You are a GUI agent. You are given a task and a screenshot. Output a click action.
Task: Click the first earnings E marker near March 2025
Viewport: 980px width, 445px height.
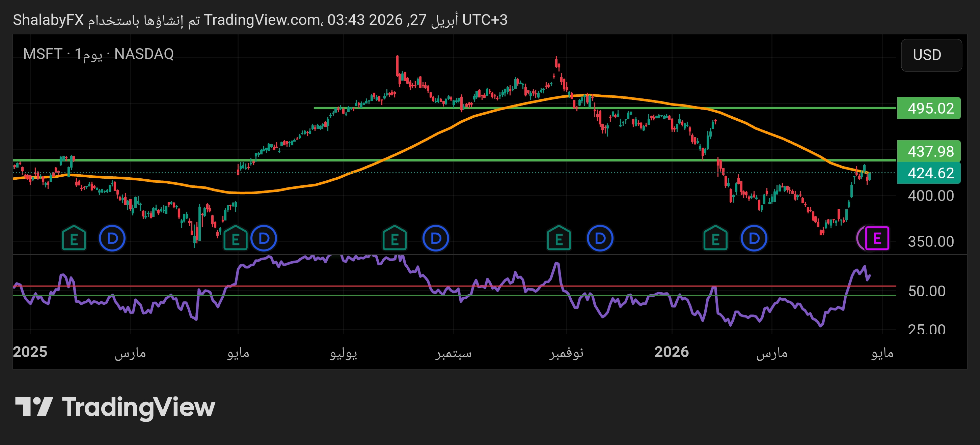tap(74, 239)
